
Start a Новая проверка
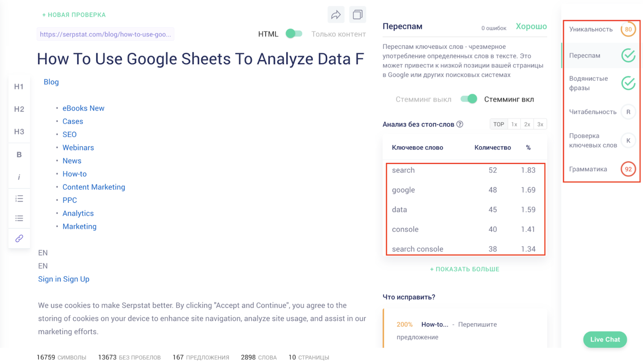[x=74, y=15]
